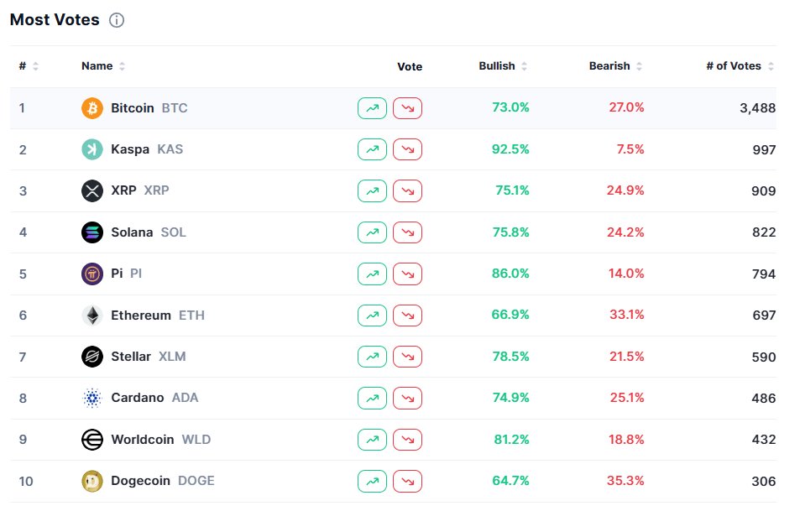Screen dimensions: 805x532
Task: Sort table by Bearish percentage
Action: 615,66
